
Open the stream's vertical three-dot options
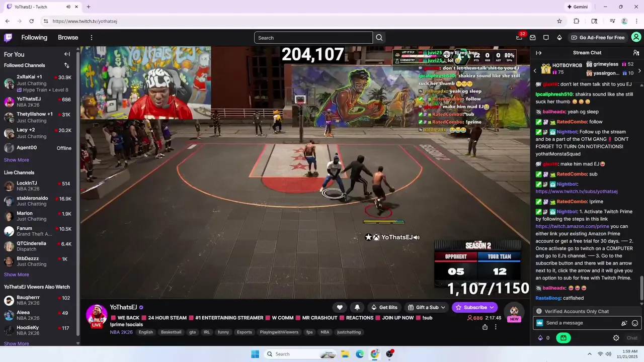(496, 327)
